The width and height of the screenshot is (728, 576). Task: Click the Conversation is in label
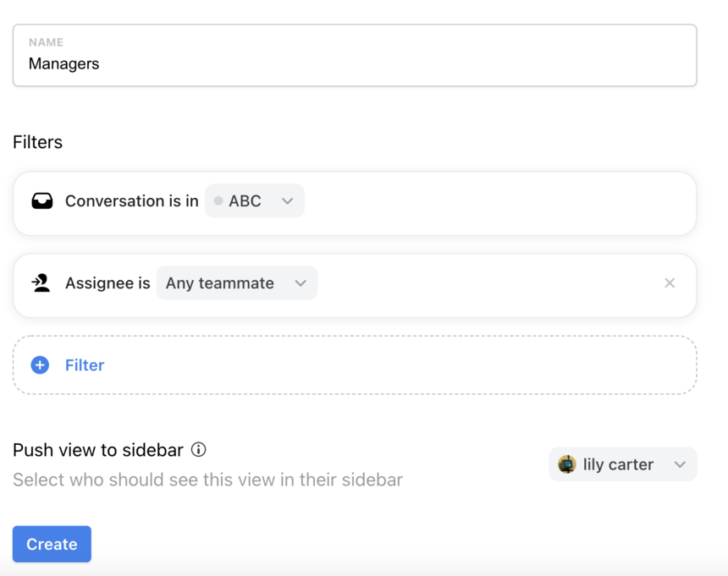tap(132, 200)
